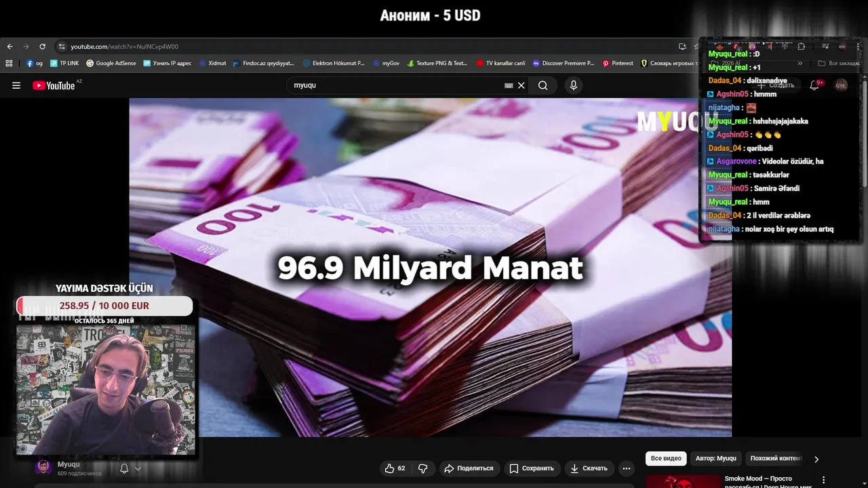
Task: Open the Smoke Mood video thumbnail
Action: [x=683, y=481]
